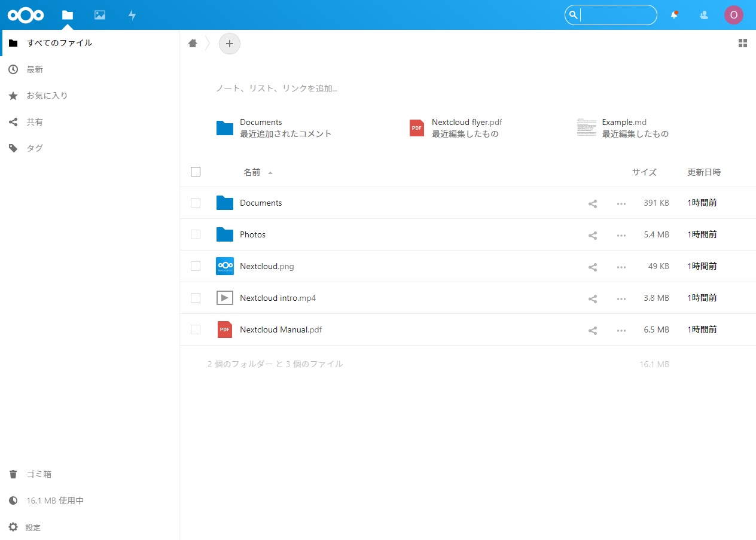Click the note field ノート、リスト、リンクを追加
This screenshot has height=540, width=756.
point(277,89)
